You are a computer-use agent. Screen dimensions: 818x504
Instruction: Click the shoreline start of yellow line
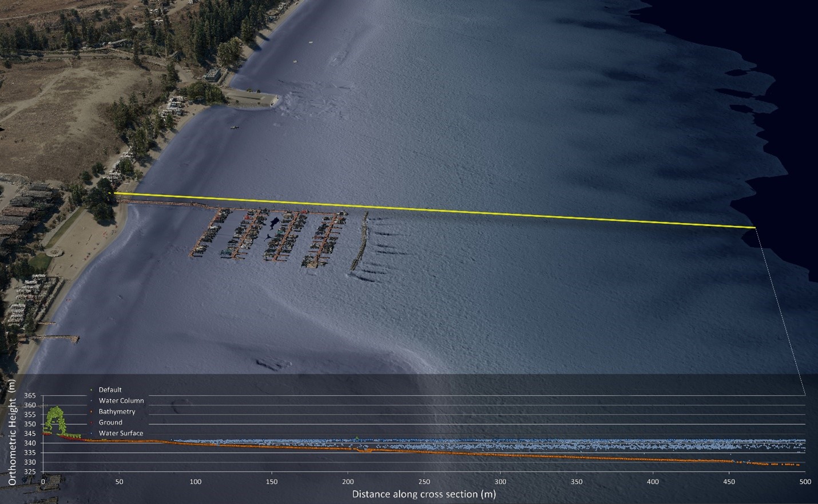click(x=112, y=193)
